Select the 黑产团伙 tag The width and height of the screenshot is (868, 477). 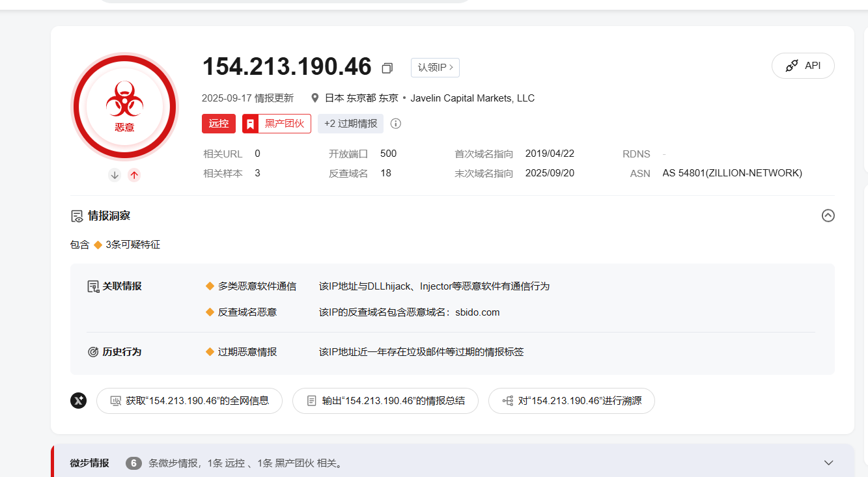[277, 124]
